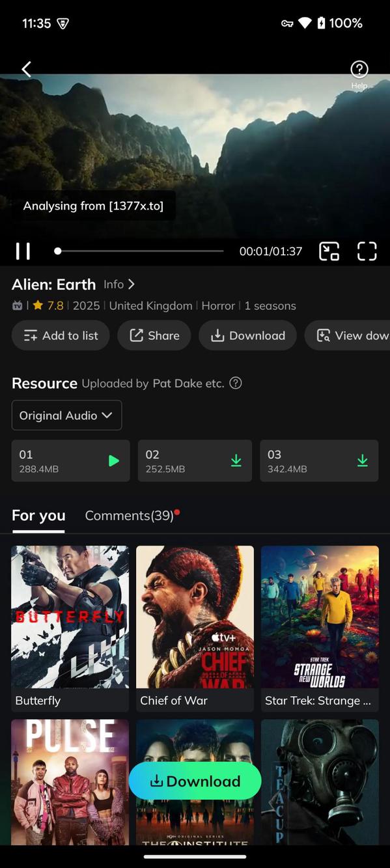
Task: Click the video progress slider handle
Action: (x=58, y=251)
